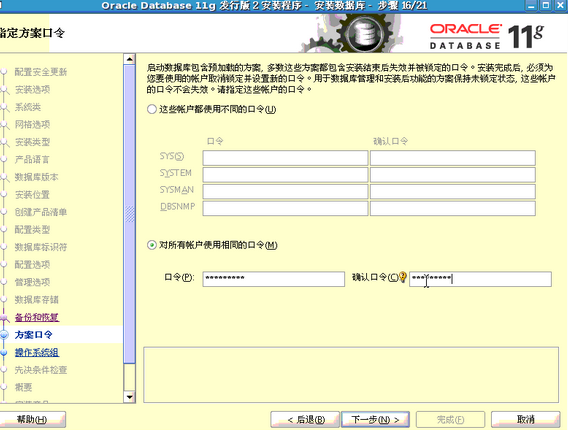The width and height of the screenshot is (568, 430).
Task: Focus the 口令(P) password field
Action: (273, 279)
